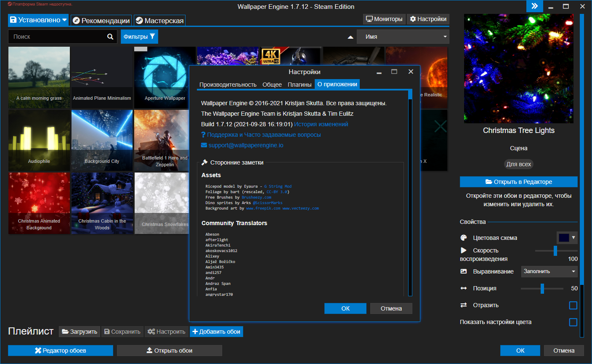Open История изменений link
The image size is (592, 364).
coord(321,124)
